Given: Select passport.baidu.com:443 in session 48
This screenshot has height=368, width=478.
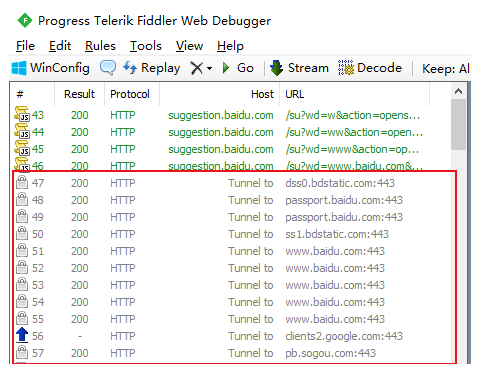Looking at the screenshot, I should click(x=344, y=200).
